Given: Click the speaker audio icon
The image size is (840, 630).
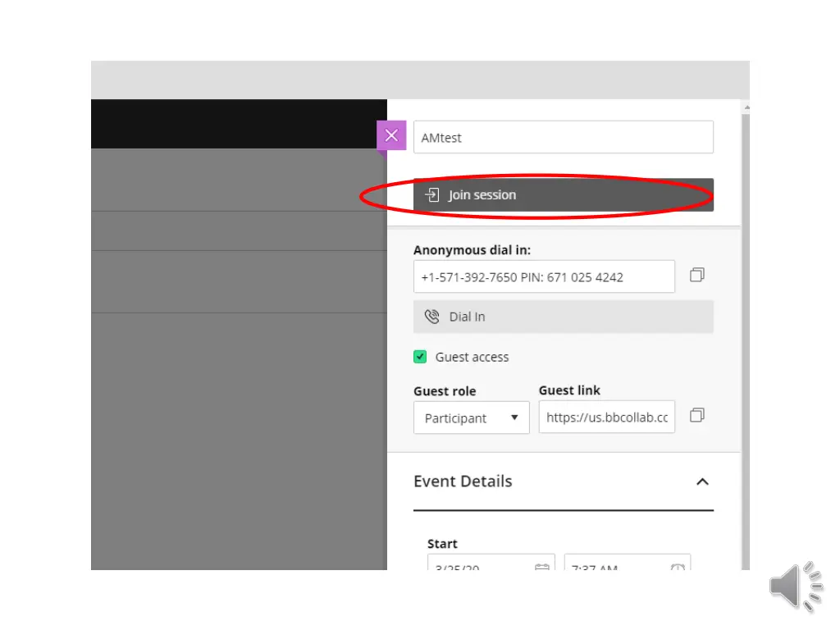Looking at the screenshot, I should click(x=796, y=587).
